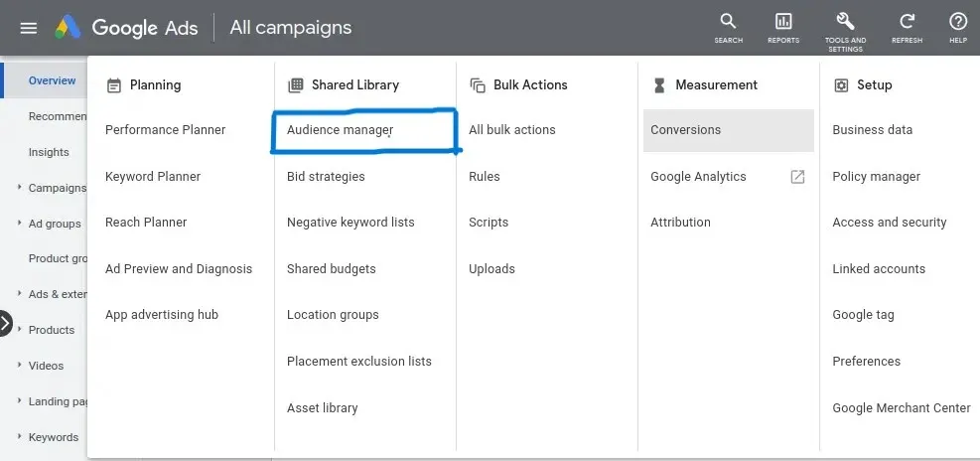Image resolution: width=980 pixels, height=461 pixels.
Task: Click the Measurement hourglass icon
Action: point(658,85)
